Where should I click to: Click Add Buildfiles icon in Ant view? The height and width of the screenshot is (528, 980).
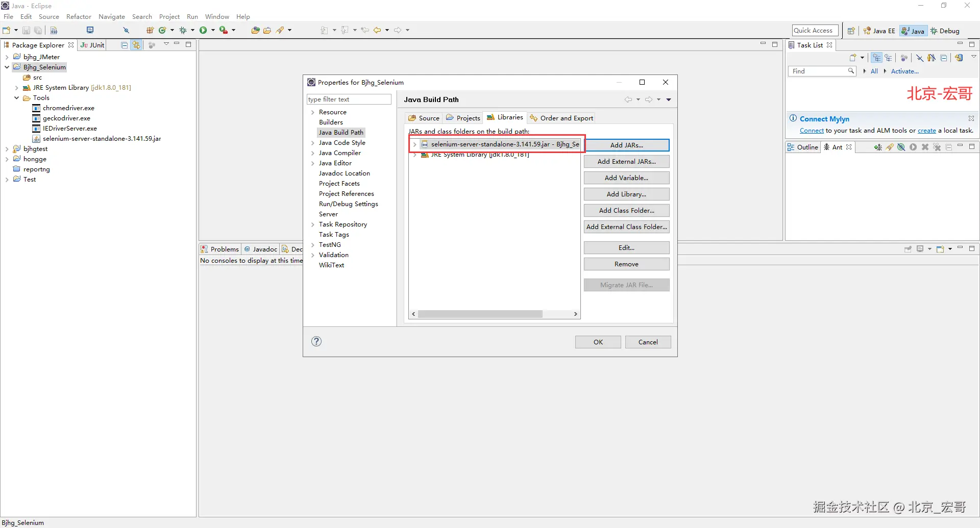click(x=877, y=147)
